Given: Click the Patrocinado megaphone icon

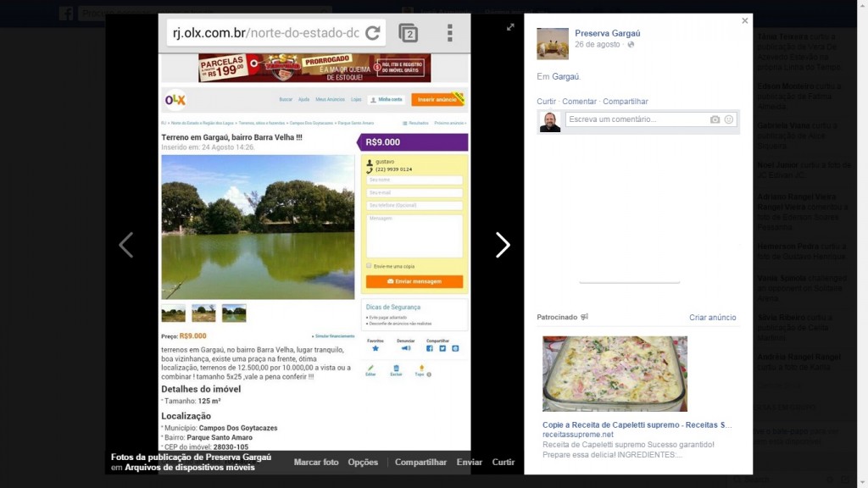Looking at the screenshot, I should tap(584, 317).
